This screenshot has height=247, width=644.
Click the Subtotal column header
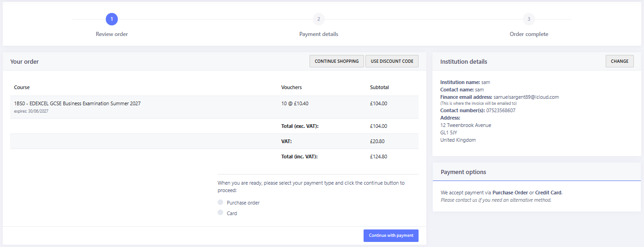(x=379, y=87)
